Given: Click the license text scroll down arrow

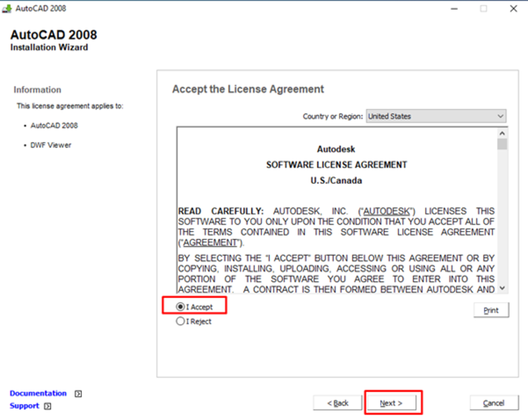Looking at the screenshot, I should point(502,288).
